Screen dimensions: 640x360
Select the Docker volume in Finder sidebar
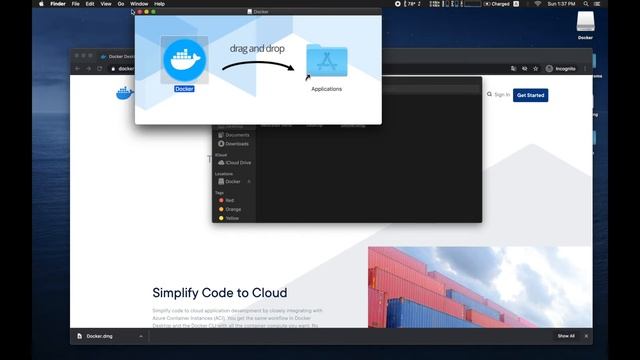click(229, 181)
